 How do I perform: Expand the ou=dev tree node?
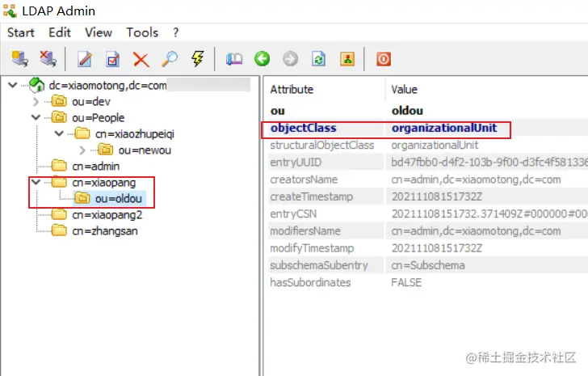(36, 101)
